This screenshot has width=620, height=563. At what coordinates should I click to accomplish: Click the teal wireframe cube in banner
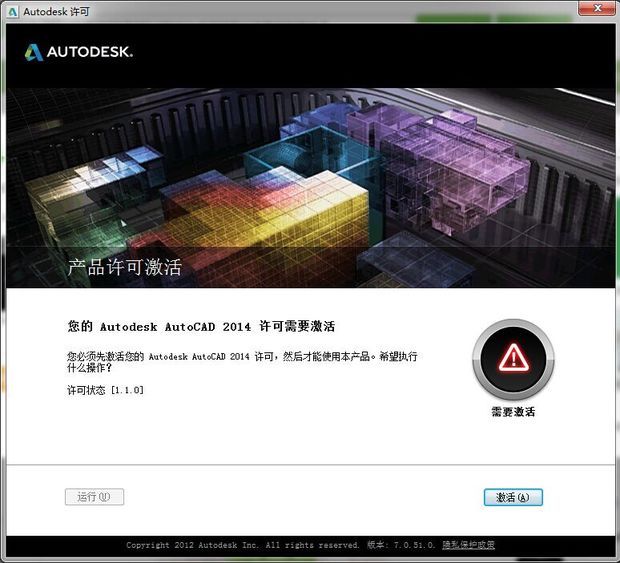[x=283, y=160]
